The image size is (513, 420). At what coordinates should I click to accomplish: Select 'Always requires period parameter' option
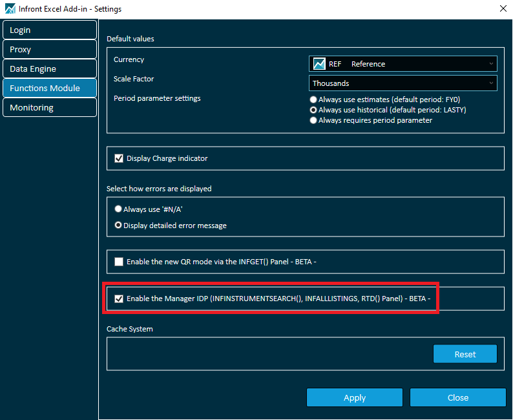click(313, 120)
